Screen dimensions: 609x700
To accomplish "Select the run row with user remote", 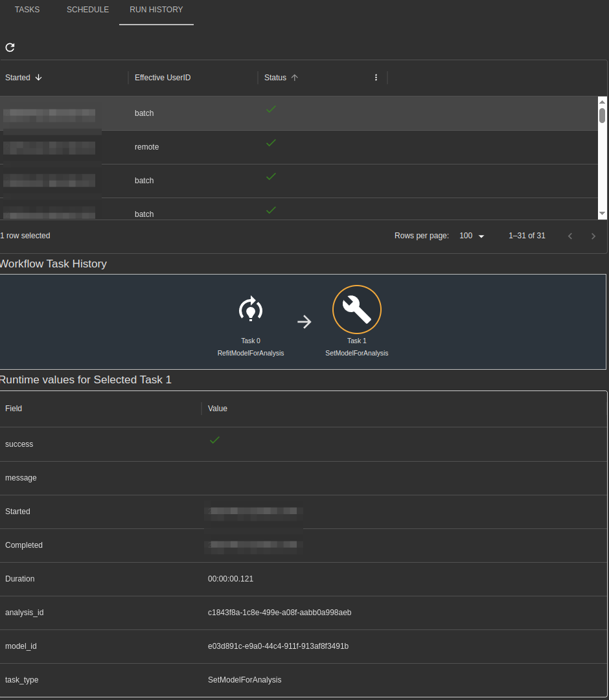I will coord(299,148).
